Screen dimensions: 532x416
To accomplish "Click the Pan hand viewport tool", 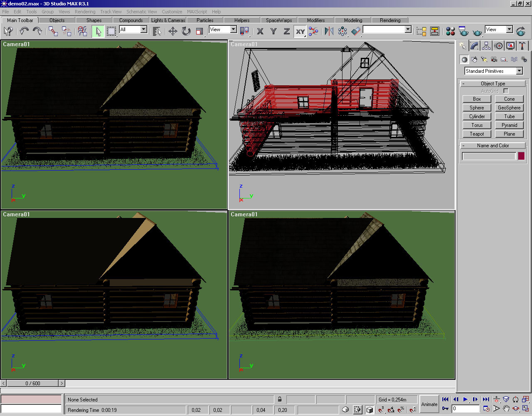I will click(506, 409).
